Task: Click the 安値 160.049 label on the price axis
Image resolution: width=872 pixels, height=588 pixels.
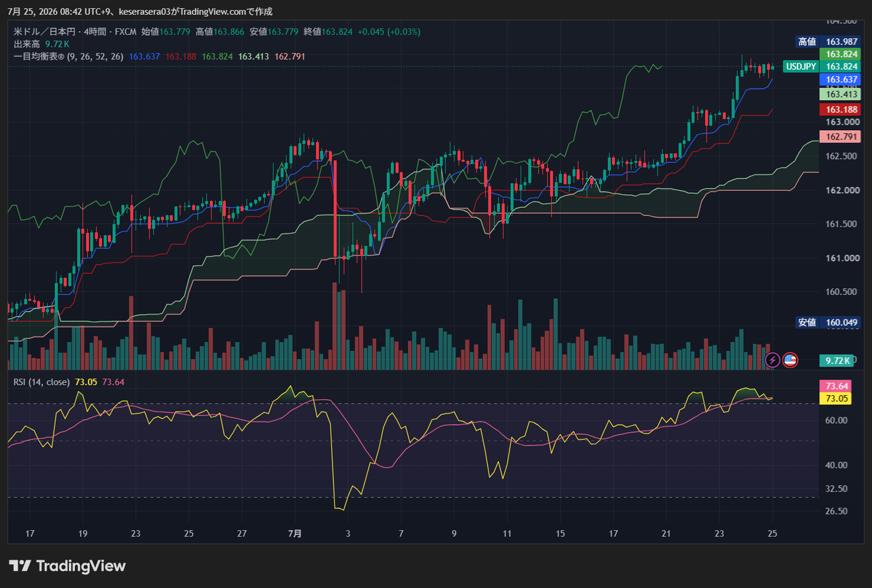Action: (x=828, y=322)
